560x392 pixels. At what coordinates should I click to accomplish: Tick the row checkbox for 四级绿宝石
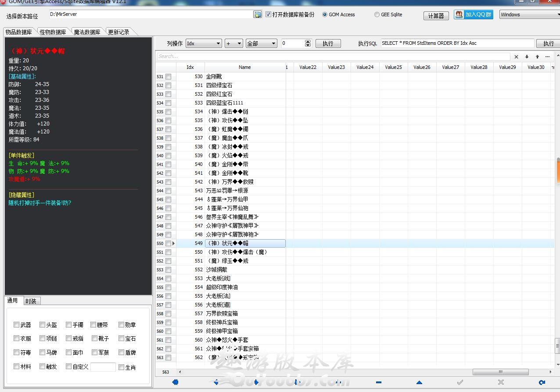click(x=168, y=85)
